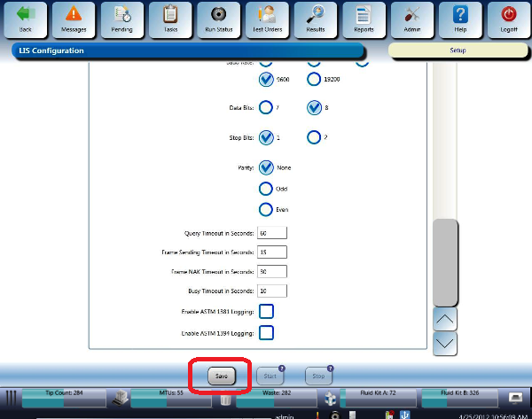Select 19200 baud rate
Image resolution: width=532 pixels, height=419 pixels.
314,80
